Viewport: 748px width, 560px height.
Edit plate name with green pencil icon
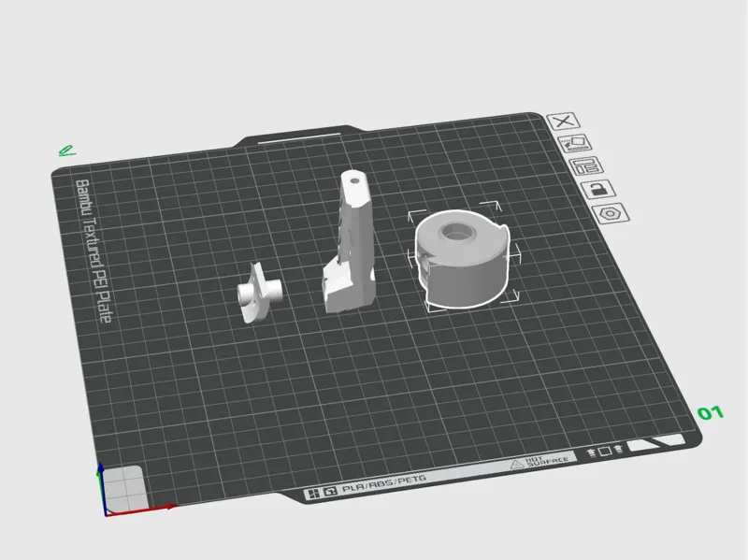[x=66, y=151]
